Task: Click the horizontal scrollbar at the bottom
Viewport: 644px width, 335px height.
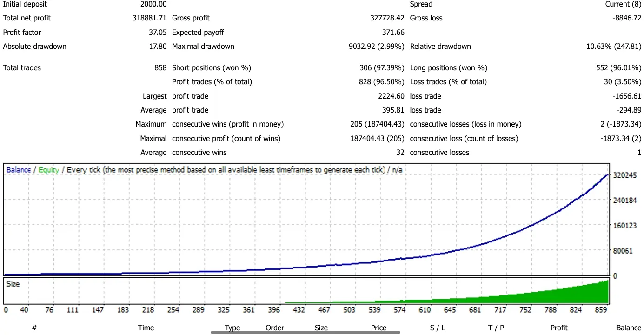Action: (305, 332)
